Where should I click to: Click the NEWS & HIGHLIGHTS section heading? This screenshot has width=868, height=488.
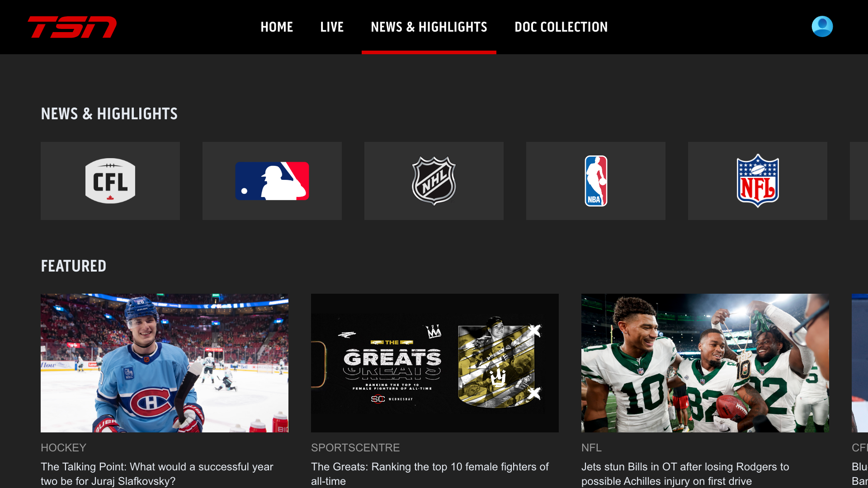[x=109, y=114]
